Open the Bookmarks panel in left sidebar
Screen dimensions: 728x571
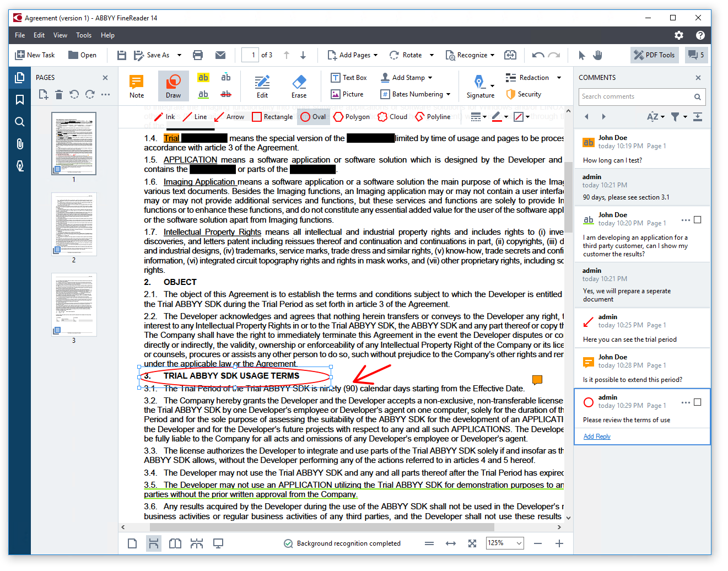click(x=20, y=100)
